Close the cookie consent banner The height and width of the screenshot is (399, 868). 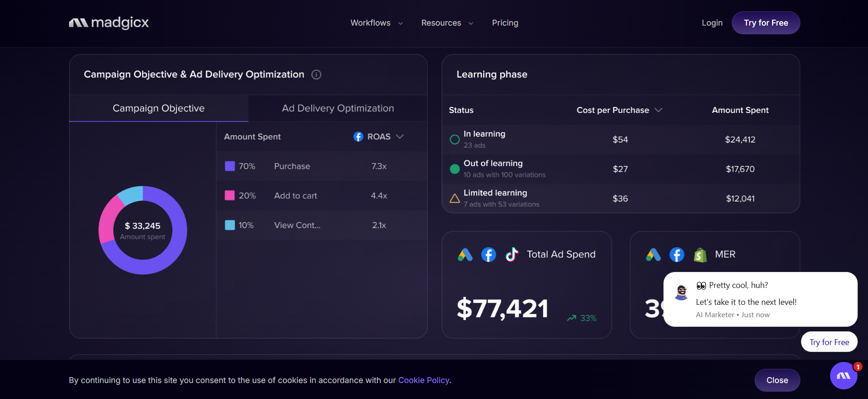pyautogui.click(x=777, y=380)
